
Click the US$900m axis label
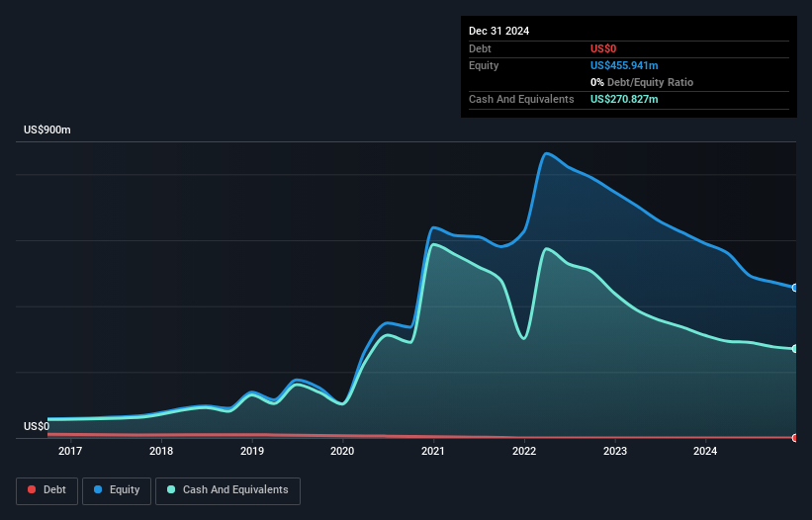click(x=47, y=130)
